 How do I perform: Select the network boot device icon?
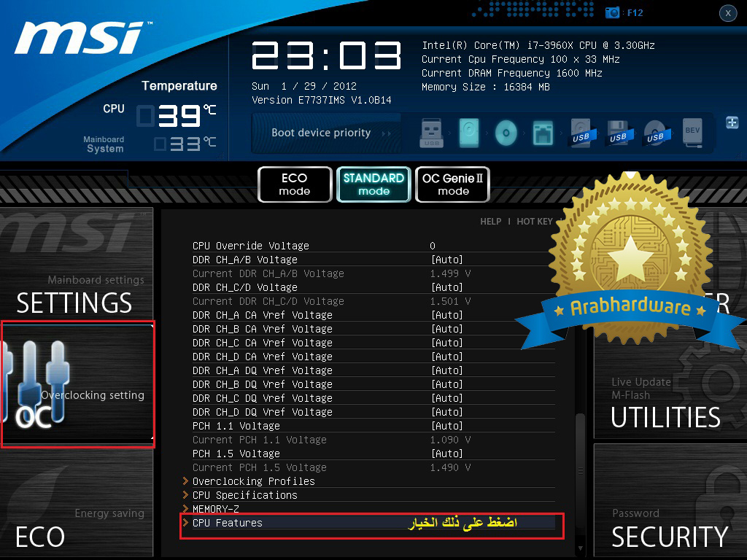(x=543, y=133)
